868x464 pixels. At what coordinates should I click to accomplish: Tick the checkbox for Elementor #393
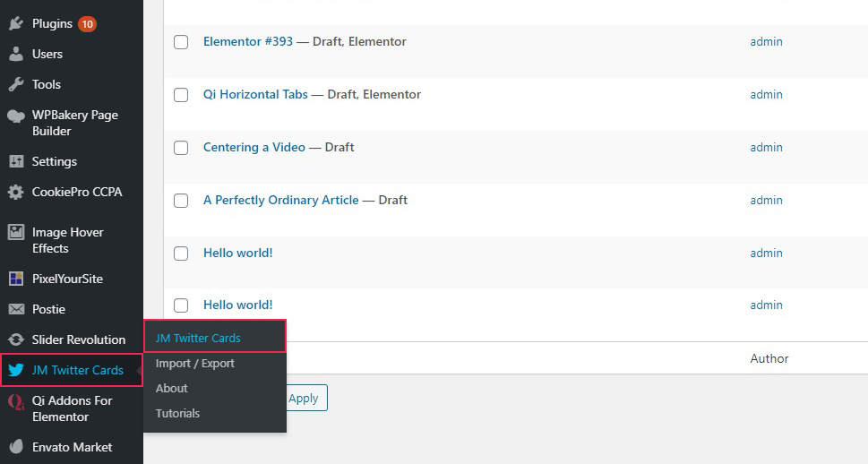pyautogui.click(x=181, y=42)
